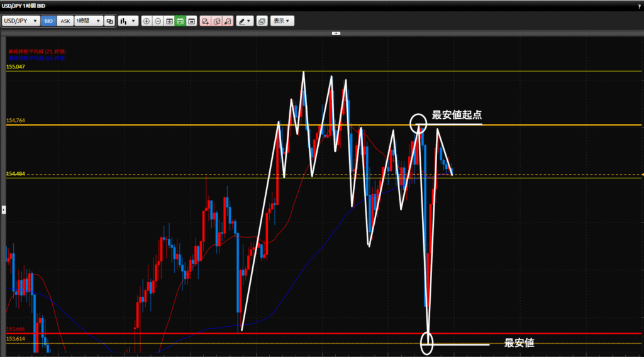This screenshot has height=357, width=644.
Task: Click the zoom out magnifier button
Action: tap(158, 21)
